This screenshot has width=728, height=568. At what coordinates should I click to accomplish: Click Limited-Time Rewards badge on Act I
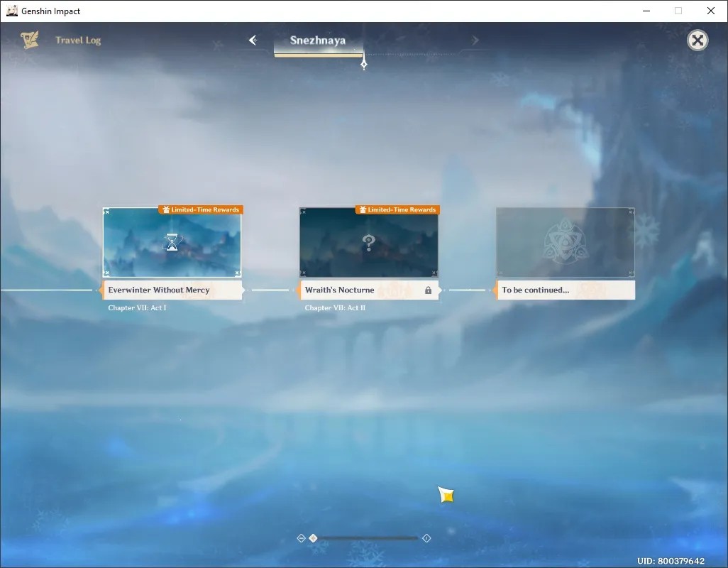point(201,209)
